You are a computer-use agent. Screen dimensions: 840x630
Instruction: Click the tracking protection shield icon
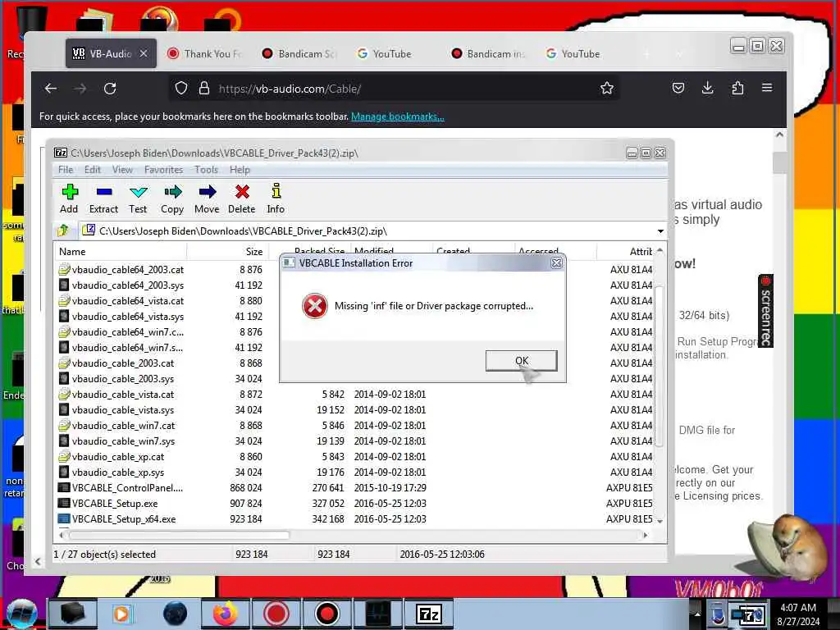point(181,88)
